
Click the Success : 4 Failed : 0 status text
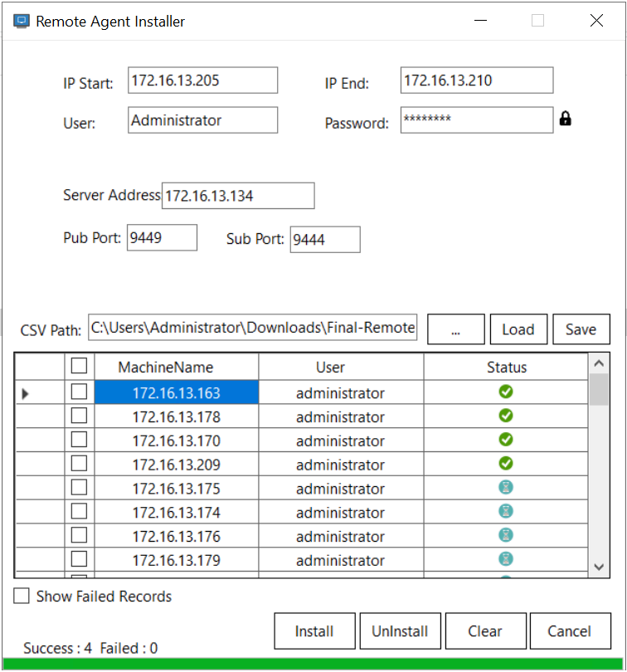(x=90, y=648)
